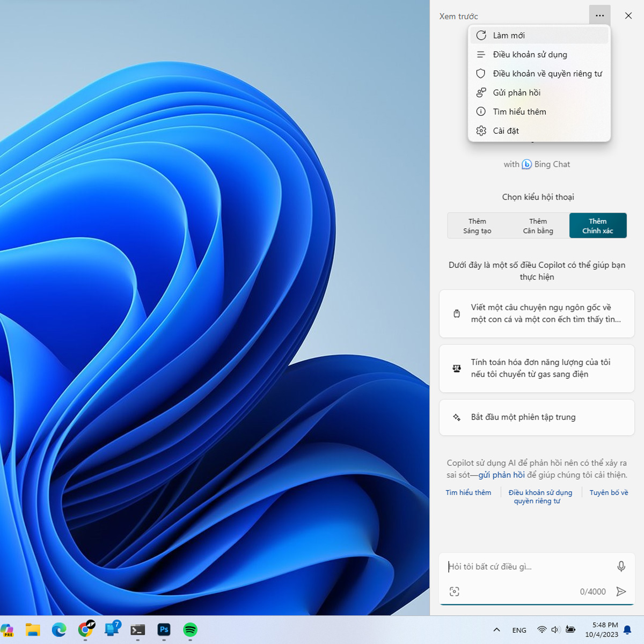Activate the microphone voice input icon
644x644 pixels.
point(621,566)
